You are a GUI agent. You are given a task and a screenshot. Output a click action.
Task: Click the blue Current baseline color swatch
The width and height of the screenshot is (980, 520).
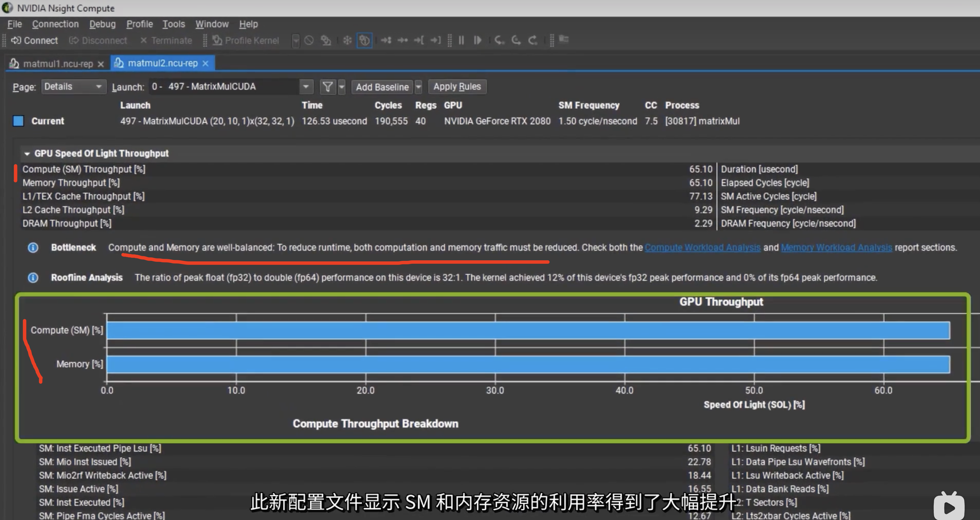pyautogui.click(x=18, y=121)
